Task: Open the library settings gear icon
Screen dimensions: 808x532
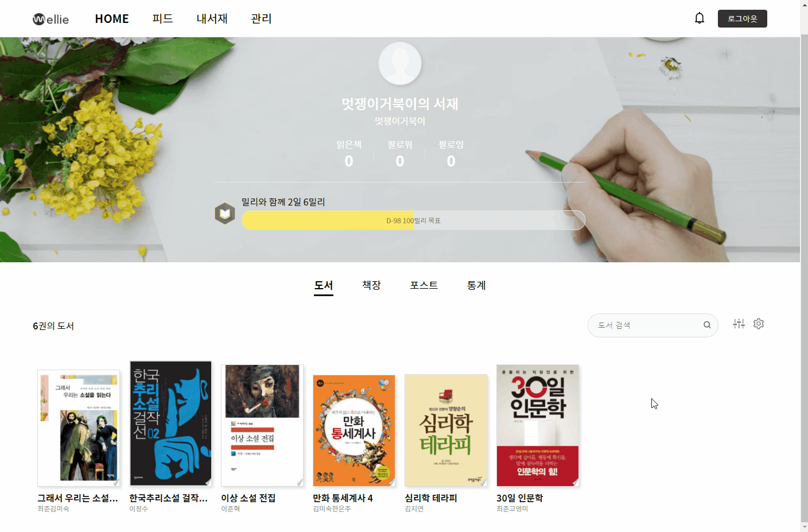Action: [x=759, y=324]
